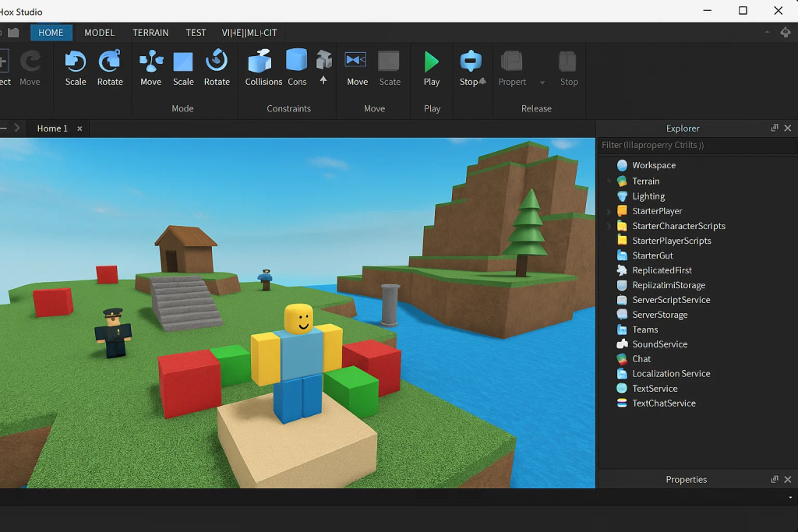Select the ReplicatedFirst icon
Screen dimensions: 798x532
coord(622,270)
